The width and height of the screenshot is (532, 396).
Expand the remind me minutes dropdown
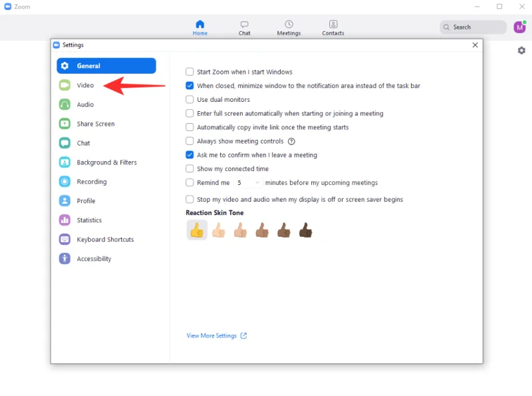(x=257, y=183)
